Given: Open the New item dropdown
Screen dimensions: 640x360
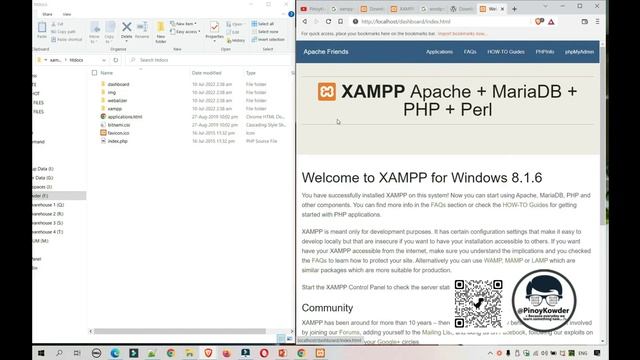Looking at the screenshot, I should [x=183, y=24].
